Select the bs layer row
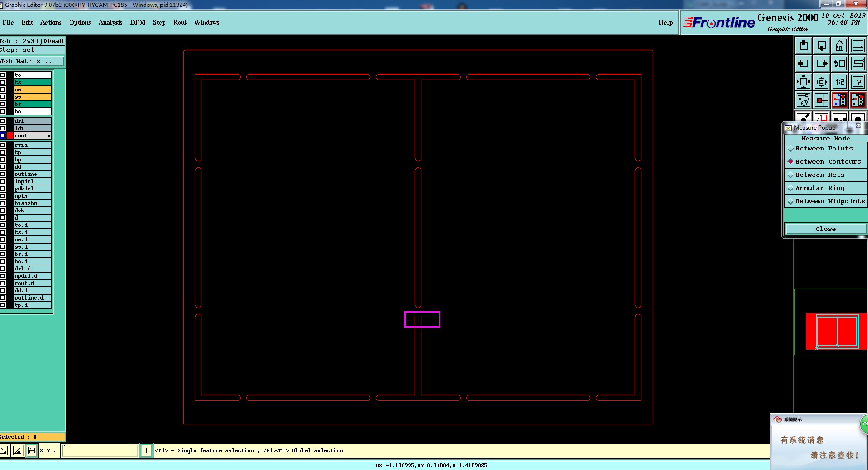The width and height of the screenshot is (868, 470). [x=32, y=104]
